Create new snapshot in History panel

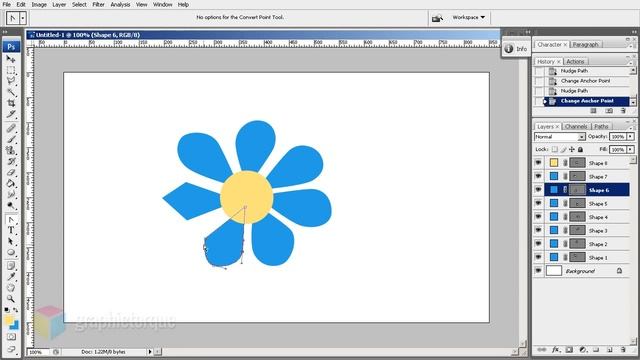[609, 111]
